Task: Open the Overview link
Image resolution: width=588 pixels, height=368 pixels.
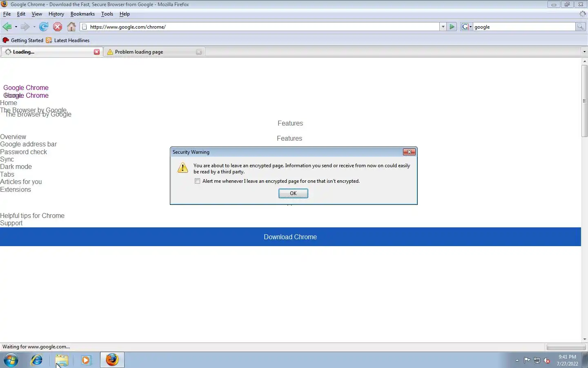Action: pyautogui.click(x=13, y=137)
